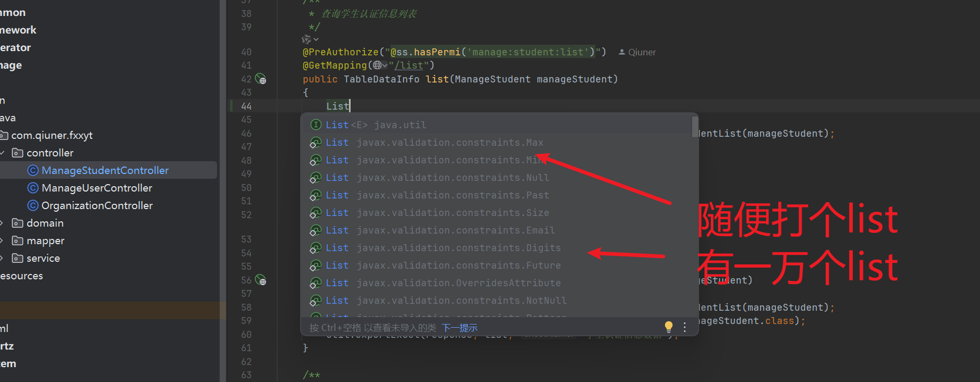Image resolution: width=980 pixels, height=382 pixels.
Task: Click the typed List text on line 44
Action: point(338,106)
